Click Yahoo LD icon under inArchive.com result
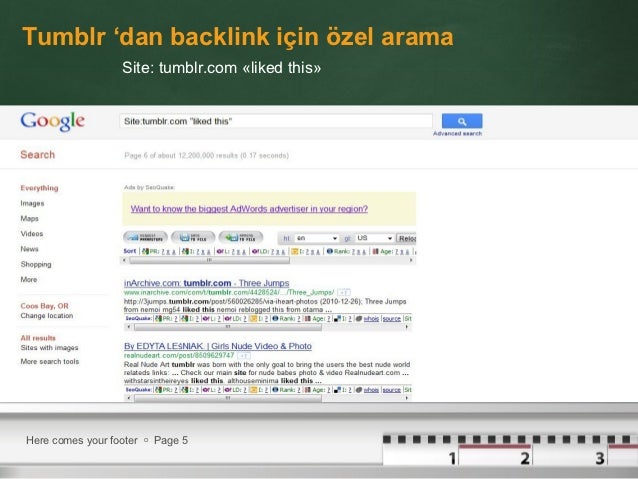 (x=228, y=319)
